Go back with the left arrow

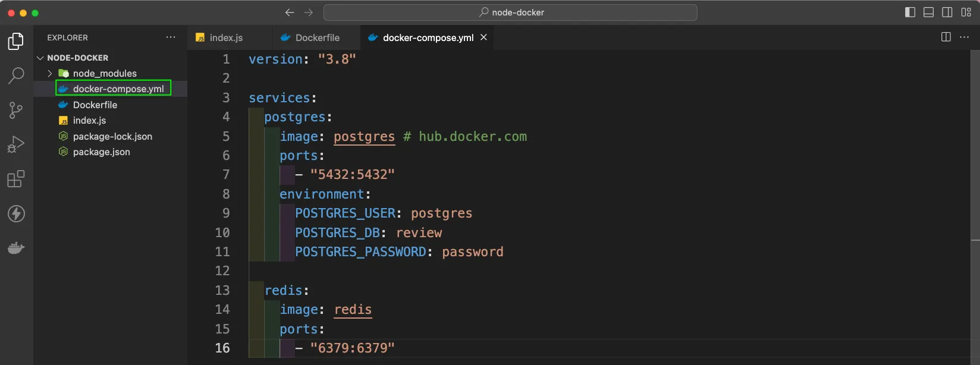(x=290, y=12)
